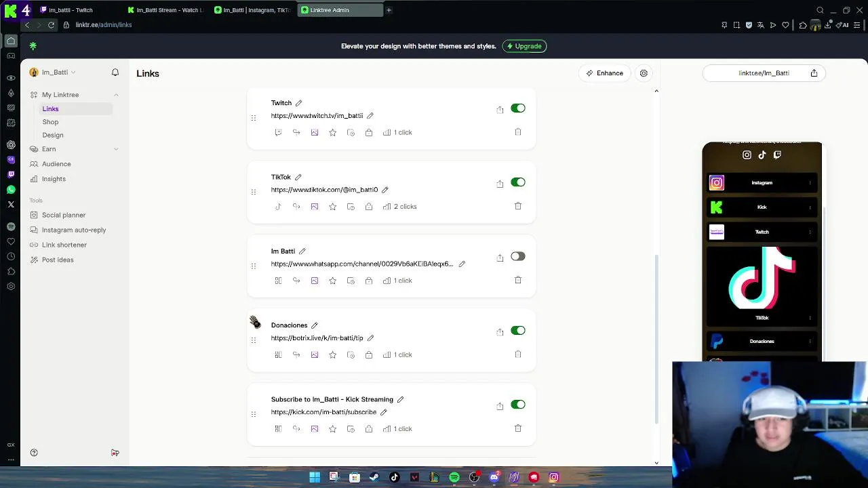
Task: Click the address bar linktr.ee/admin/links
Action: pyautogui.click(x=104, y=25)
